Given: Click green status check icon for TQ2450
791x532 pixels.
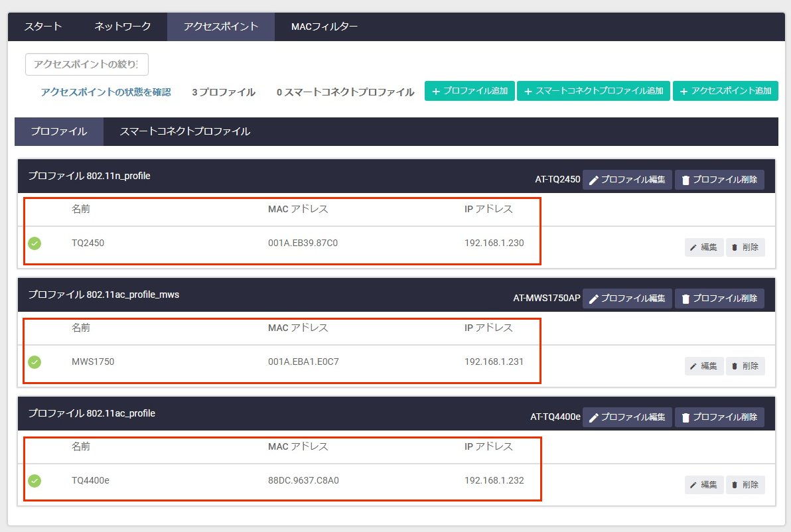Looking at the screenshot, I should [35, 243].
